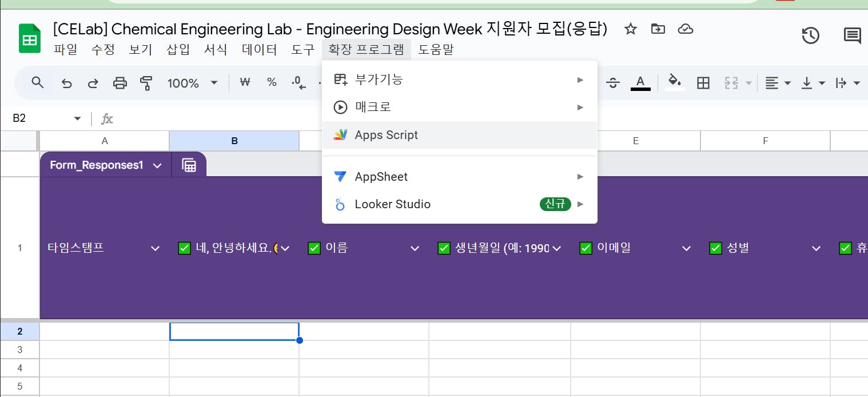The height and width of the screenshot is (397, 868).
Task: Check cloud save status icon
Action: click(685, 29)
